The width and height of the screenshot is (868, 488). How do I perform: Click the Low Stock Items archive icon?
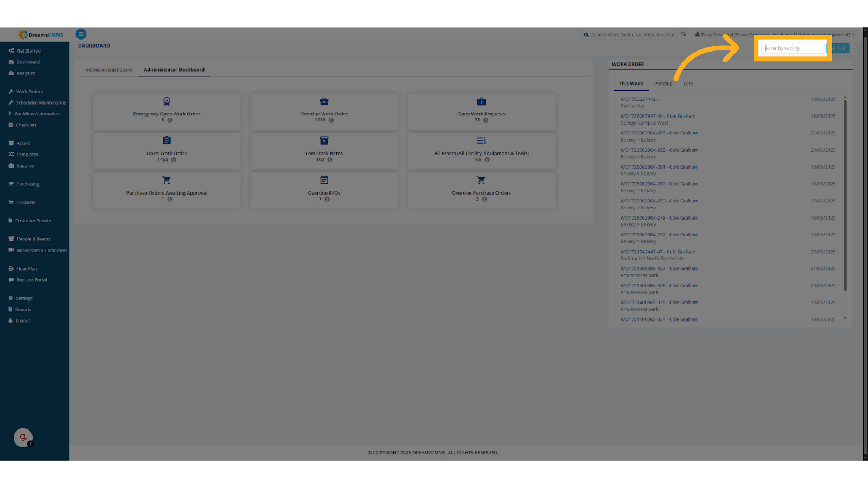[x=324, y=140]
